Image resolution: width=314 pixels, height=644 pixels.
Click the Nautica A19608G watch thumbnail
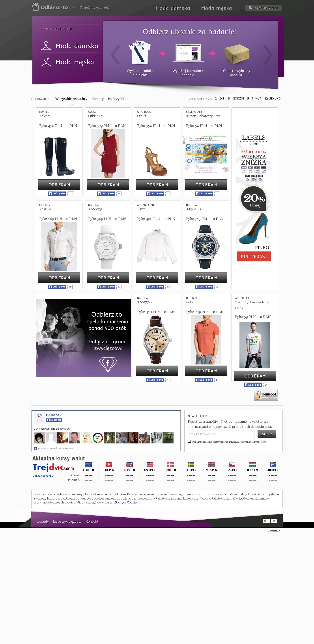pos(206,246)
